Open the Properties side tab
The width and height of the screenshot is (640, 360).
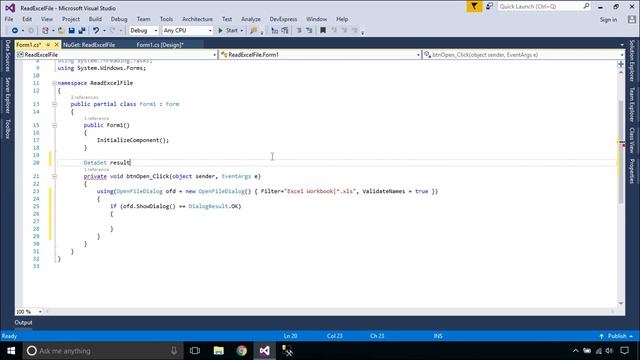(x=632, y=171)
